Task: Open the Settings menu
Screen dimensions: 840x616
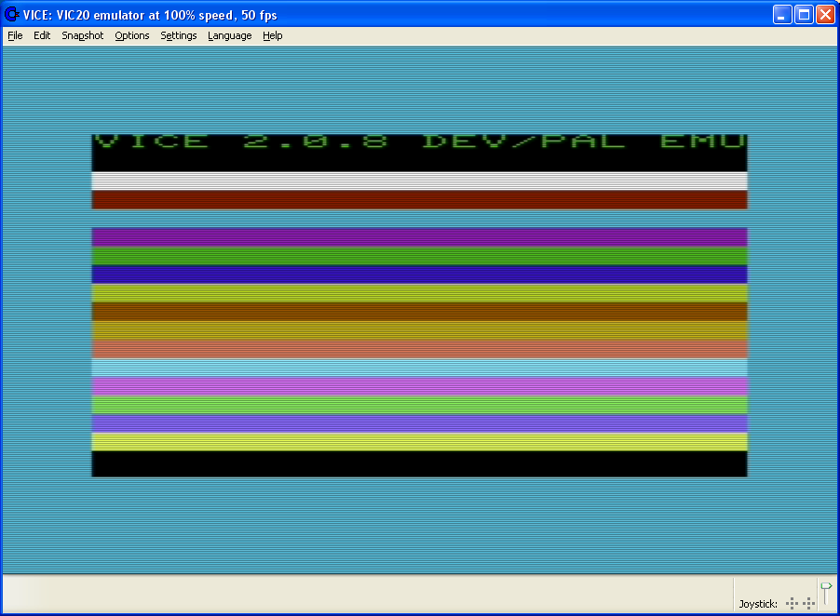Action: (179, 36)
